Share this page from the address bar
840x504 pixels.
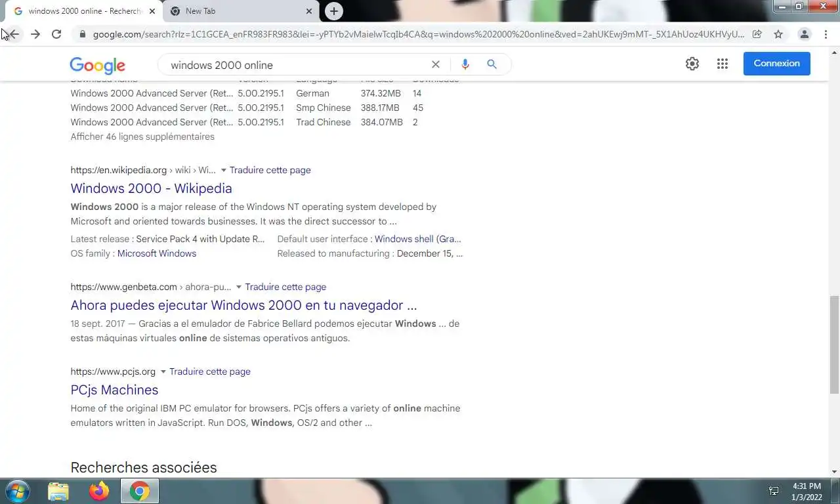[757, 34]
